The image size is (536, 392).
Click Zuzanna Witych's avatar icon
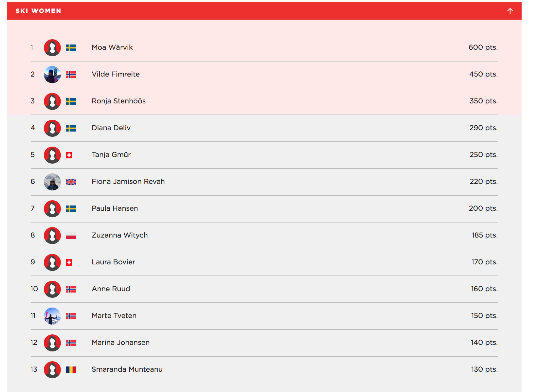52,236
